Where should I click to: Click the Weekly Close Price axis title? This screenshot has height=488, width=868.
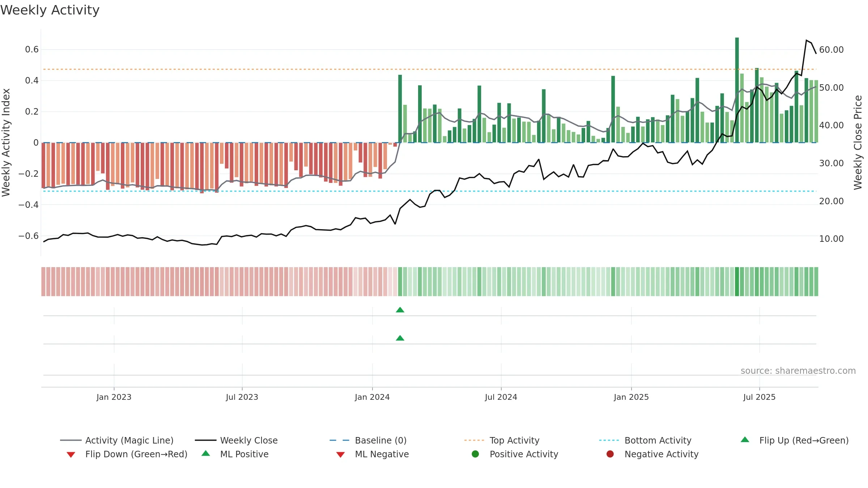tap(858, 142)
